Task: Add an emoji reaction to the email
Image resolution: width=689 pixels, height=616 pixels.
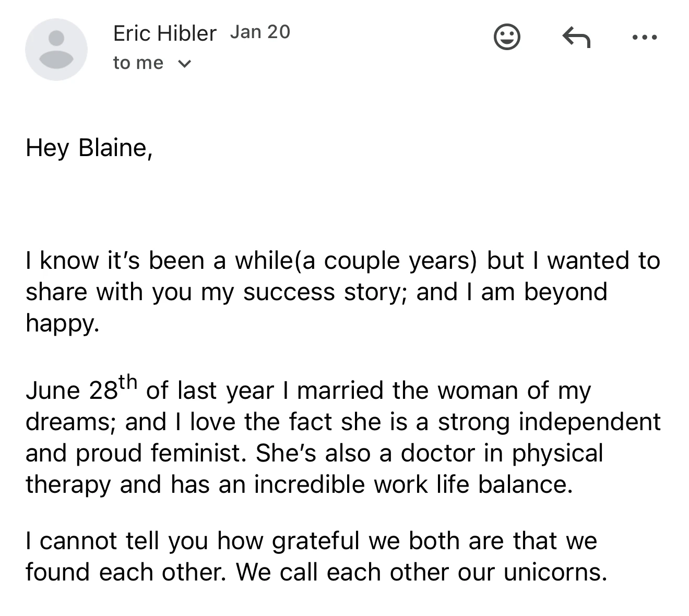Action: point(507,37)
